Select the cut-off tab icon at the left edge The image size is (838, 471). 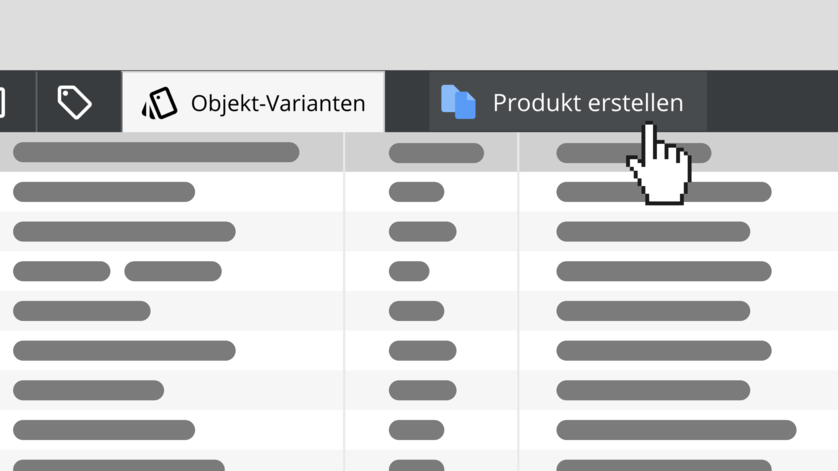click(x=2, y=102)
